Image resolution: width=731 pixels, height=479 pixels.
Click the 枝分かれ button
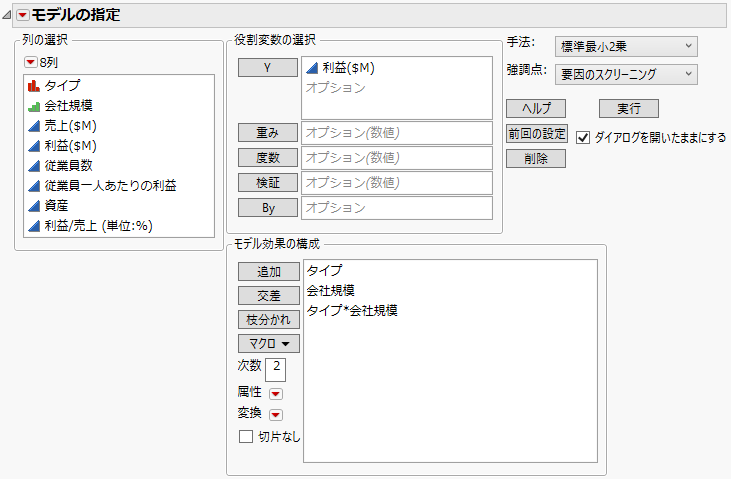pos(269,319)
